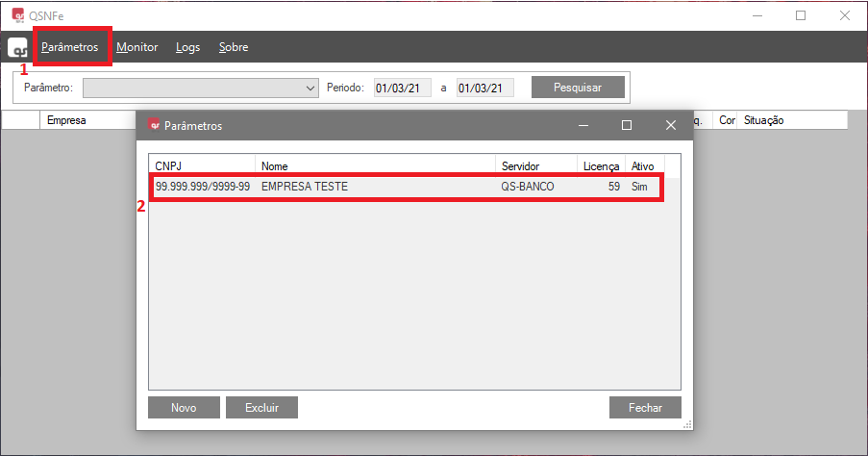The width and height of the screenshot is (868, 456).
Task: Click the Excluir button
Action: pyautogui.click(x=261, y=408)
